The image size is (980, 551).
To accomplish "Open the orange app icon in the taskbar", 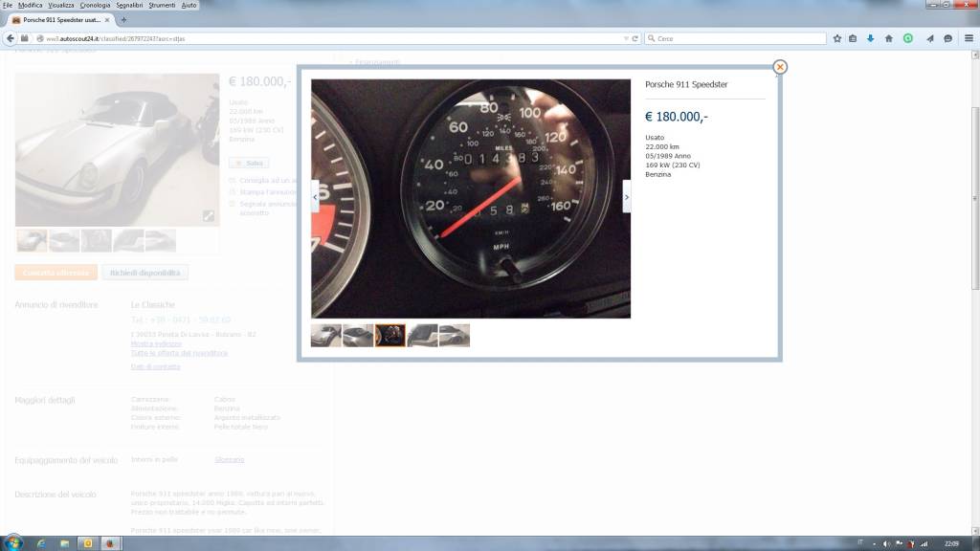I will tap(87, 543).
